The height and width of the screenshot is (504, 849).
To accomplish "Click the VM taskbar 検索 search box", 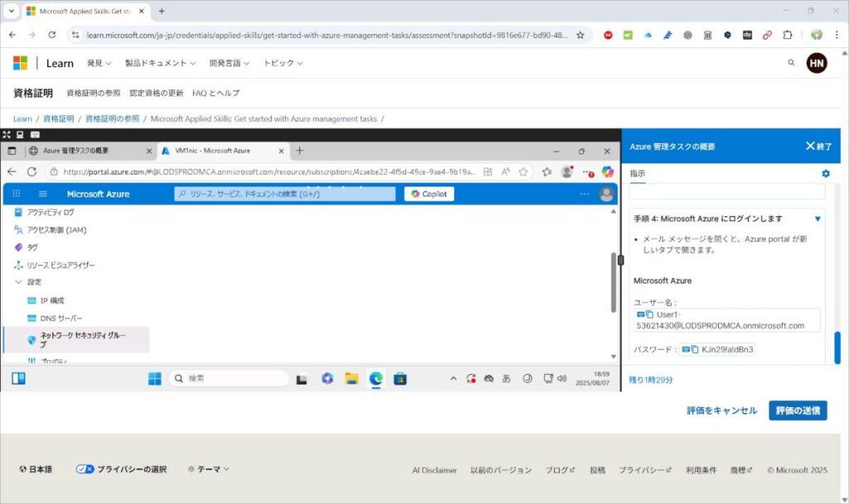I will coord(229,378).
